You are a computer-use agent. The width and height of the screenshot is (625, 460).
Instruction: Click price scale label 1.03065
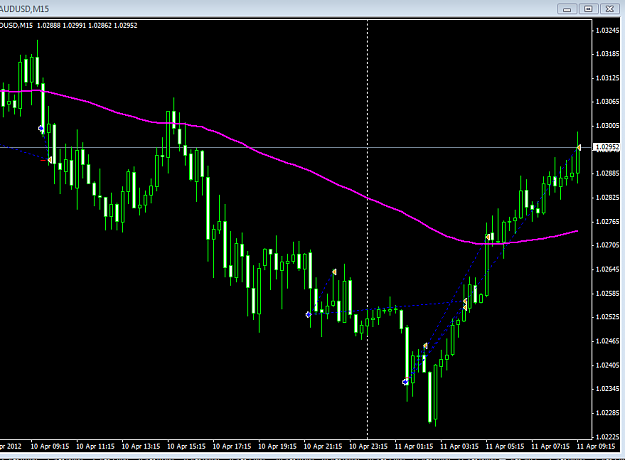[607, 102]
